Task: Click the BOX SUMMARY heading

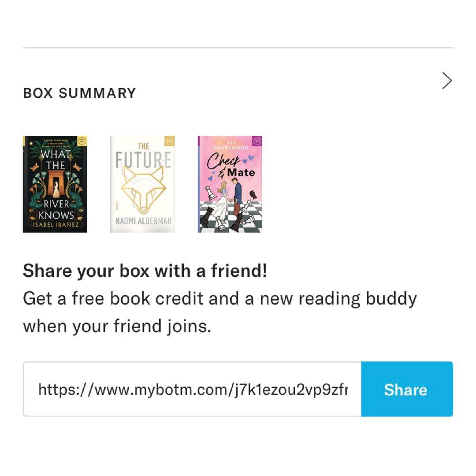Action: coord(79,93)
